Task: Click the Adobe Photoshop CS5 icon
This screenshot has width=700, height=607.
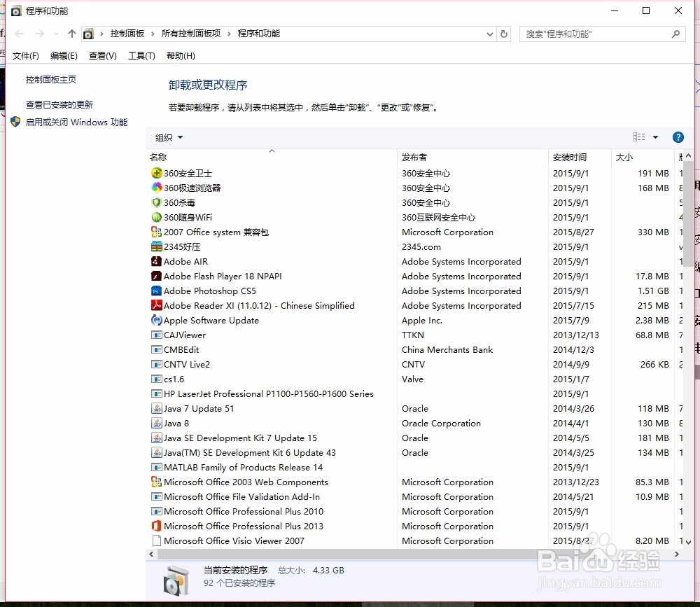Action: point(156,291)
